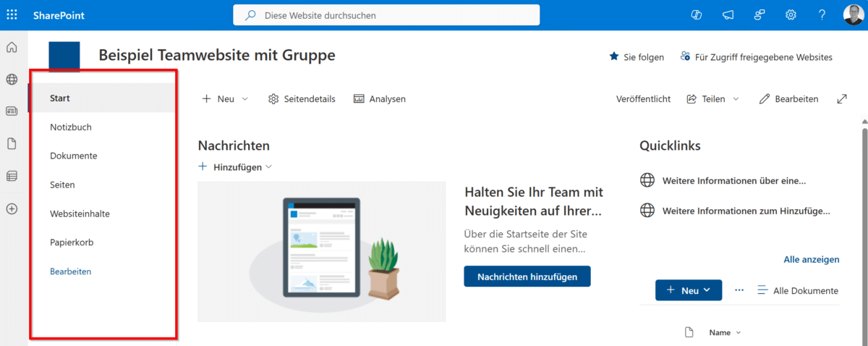Click the 'Diese Website durchsuchen' search box
Screen dimensions: 868x346
point(386,14)
